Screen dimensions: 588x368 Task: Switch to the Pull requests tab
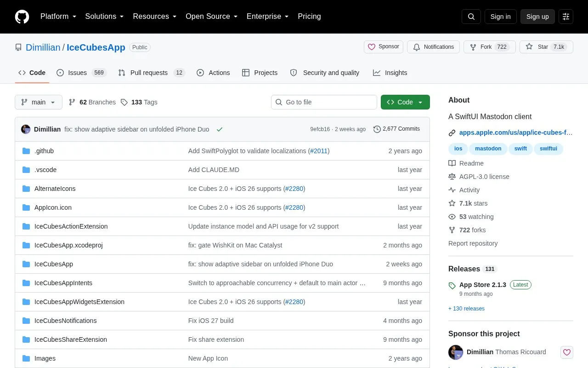151,73
